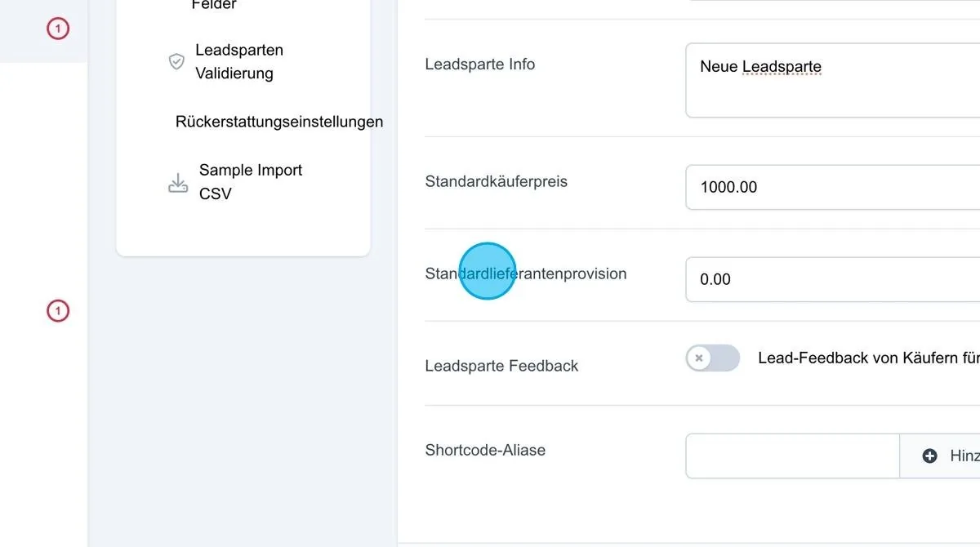Image resolution: width=980 pixels, height=547 pixels.
Task: Click the plus icon on Hinzufügen button
Action: click(x=929, y=456)
